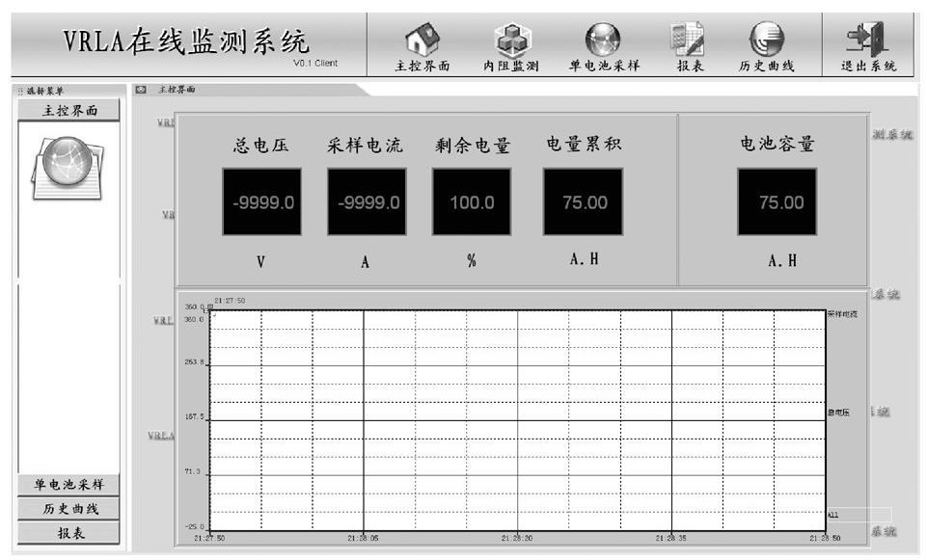
Task: Click the 剩余电量 display showing 100.0
Action: click(472, 202)
